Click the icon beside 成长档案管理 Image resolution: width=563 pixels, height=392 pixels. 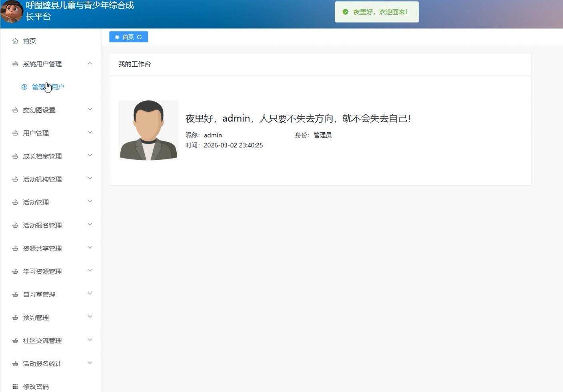pos(15,156)
